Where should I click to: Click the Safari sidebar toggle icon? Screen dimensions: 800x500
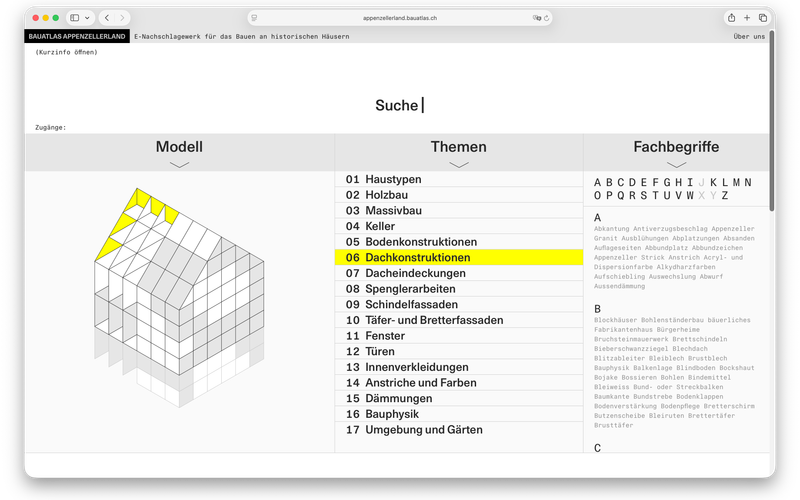tap(75, 18)
